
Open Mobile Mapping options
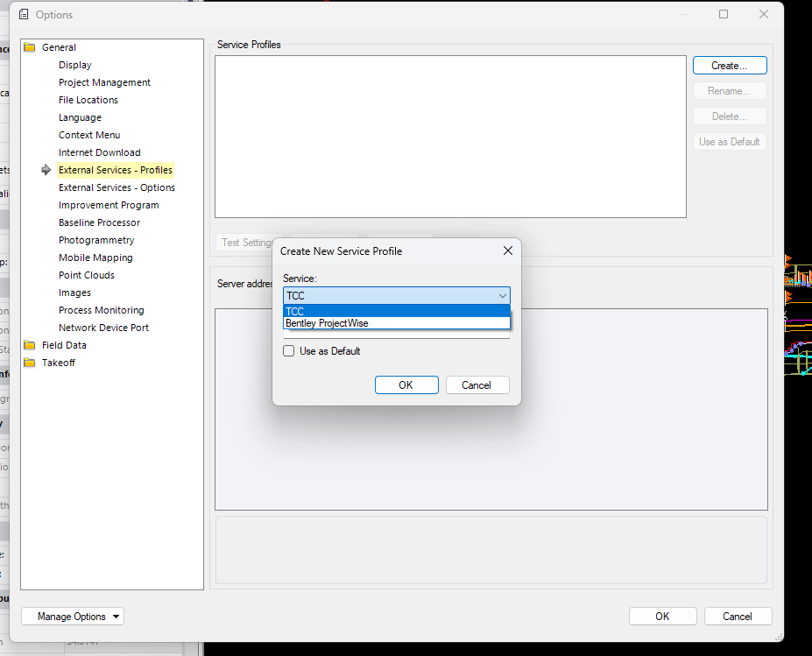coord(95,257)
